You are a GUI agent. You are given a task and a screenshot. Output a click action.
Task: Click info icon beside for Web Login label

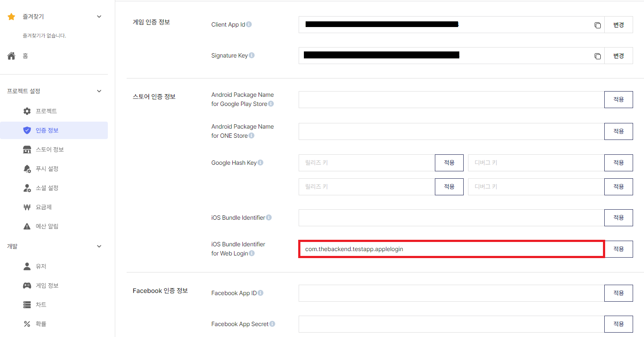click(252, 253)
